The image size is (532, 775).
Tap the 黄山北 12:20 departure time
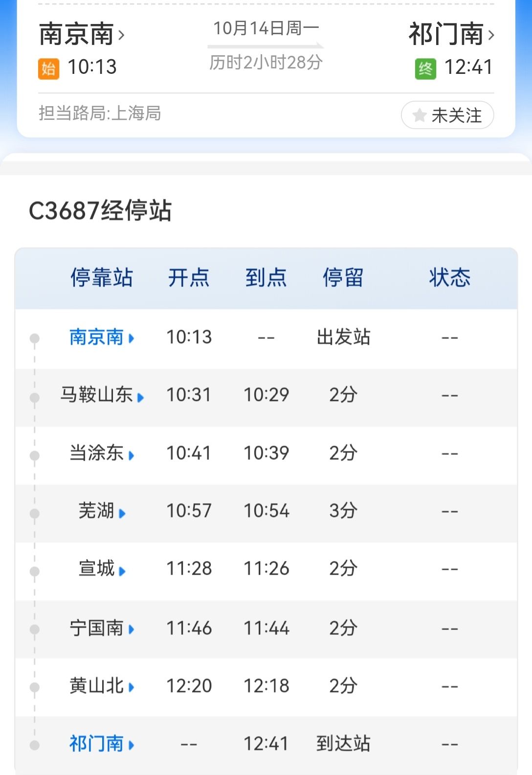pyautogui.click(x=189, y=686)
